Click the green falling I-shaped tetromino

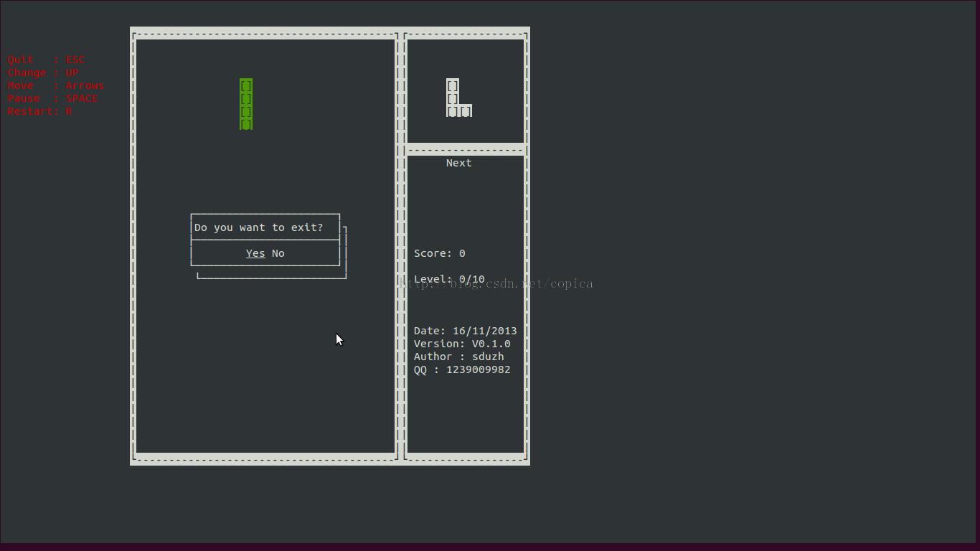[246, 105]
